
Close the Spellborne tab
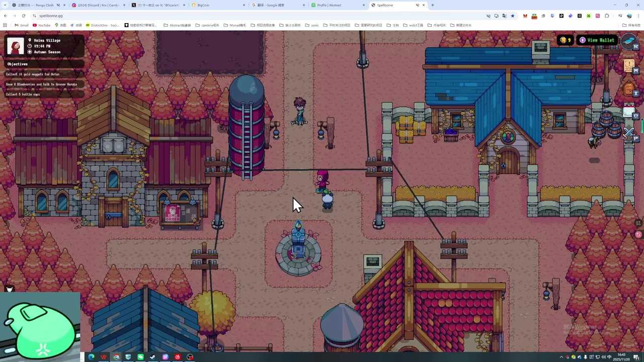(x=424, y=5)
